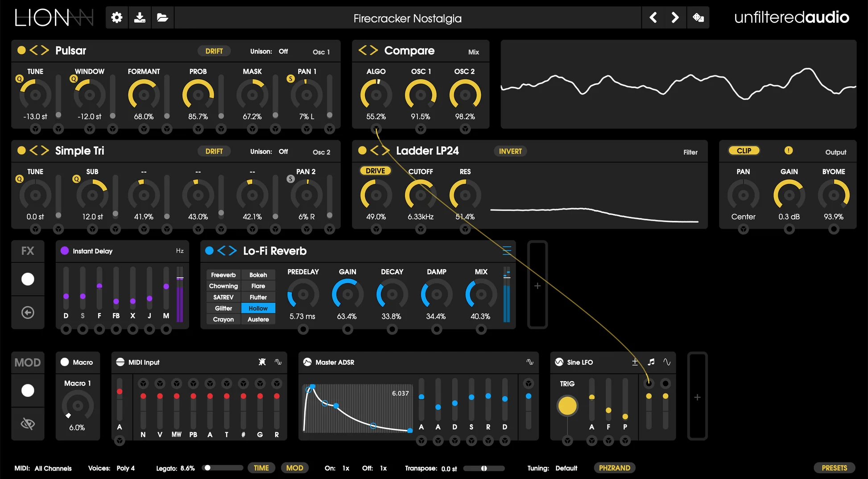Click the waveform icon on MIDI Input header
The image size is (868, 479).
pyautogui.click(x=279, y=362)
